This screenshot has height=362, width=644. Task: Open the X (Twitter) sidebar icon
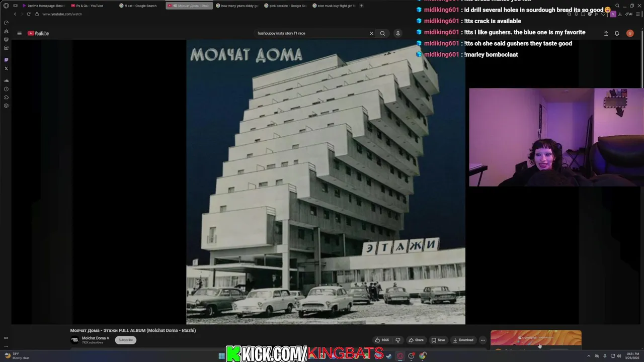[x=6, y=68]
